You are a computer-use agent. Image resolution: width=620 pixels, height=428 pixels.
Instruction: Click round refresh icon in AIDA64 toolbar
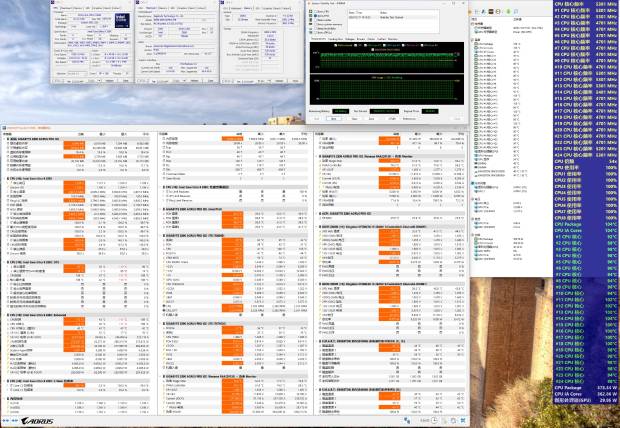pyautogui.click(x=498, y=11)
